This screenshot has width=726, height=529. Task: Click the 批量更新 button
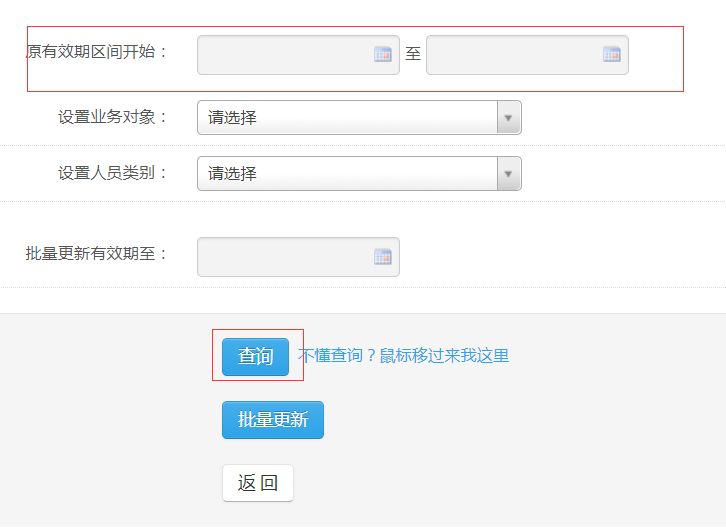[x=273, y=420]
